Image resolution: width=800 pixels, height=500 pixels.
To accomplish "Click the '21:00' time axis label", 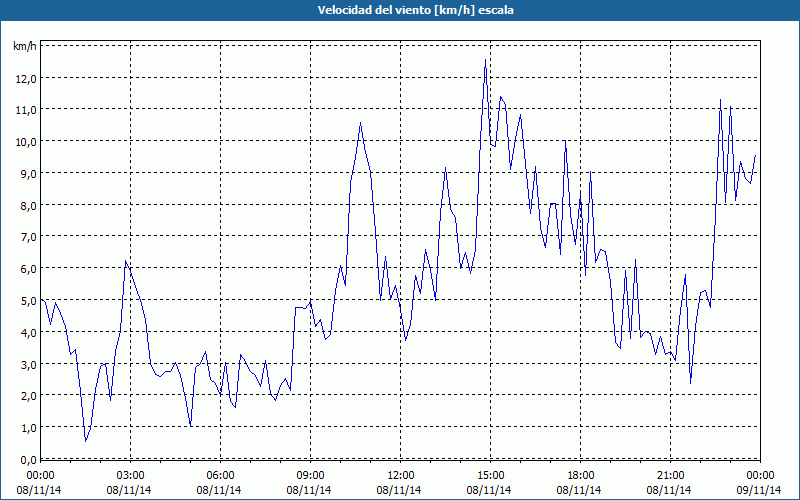I will coord(670,476).
